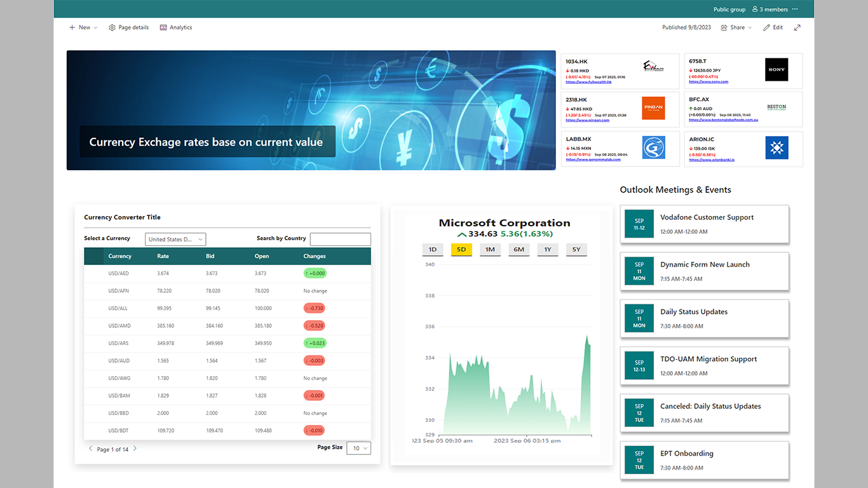Click the 3 members people icon
The width and height of the screenshot is (868, 488).
click(755, 10)
